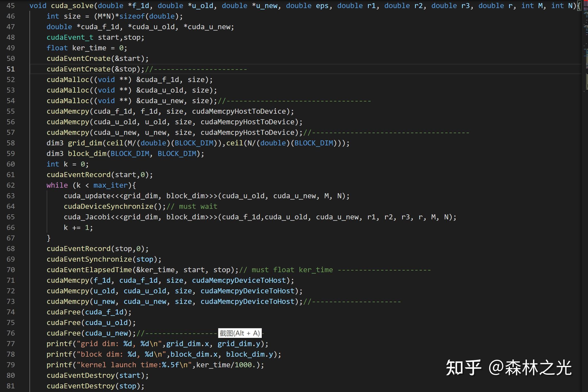Click line number 51 in the gutter

[x=11, y=69]
